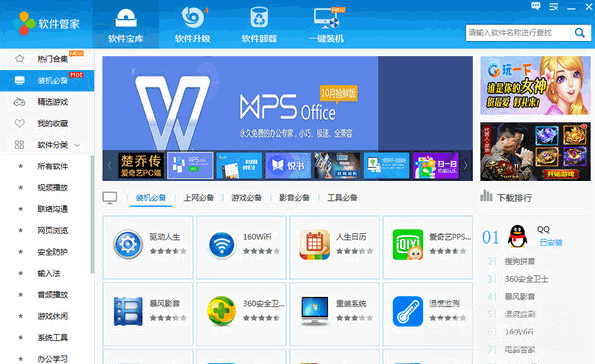Click the search box for software name
Viewport: 595px width, 364px height.
[518, 33]
